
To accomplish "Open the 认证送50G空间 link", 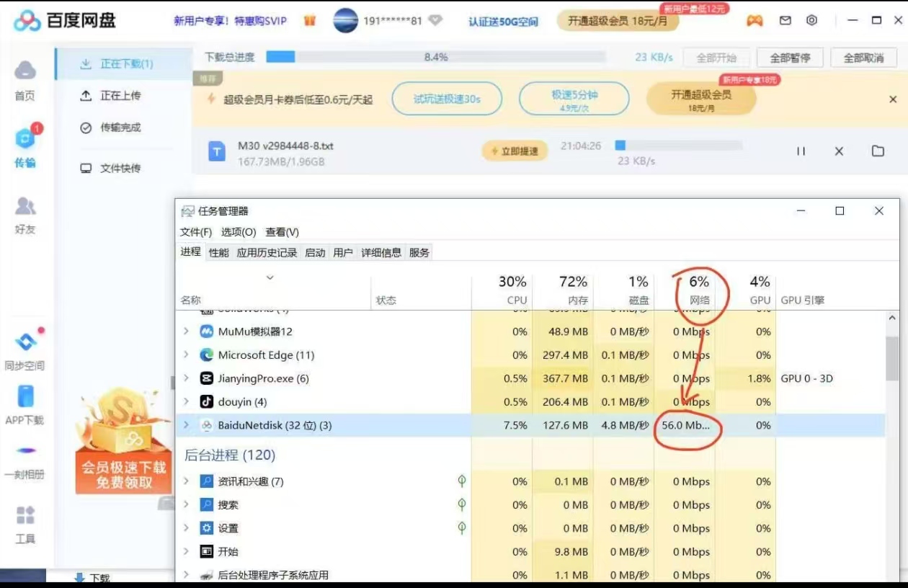I will [503, 21].
